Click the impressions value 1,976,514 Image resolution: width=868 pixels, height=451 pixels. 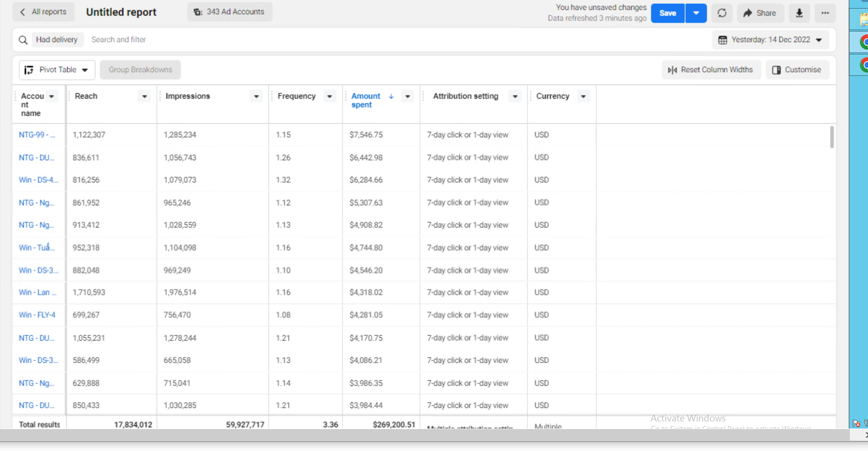(x=180, y=292)
